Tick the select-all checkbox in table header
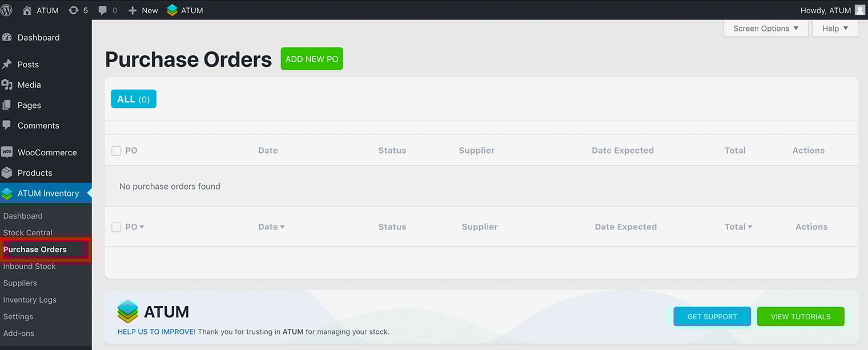Viewport: 868px width, 350px height. click(116, 151)
